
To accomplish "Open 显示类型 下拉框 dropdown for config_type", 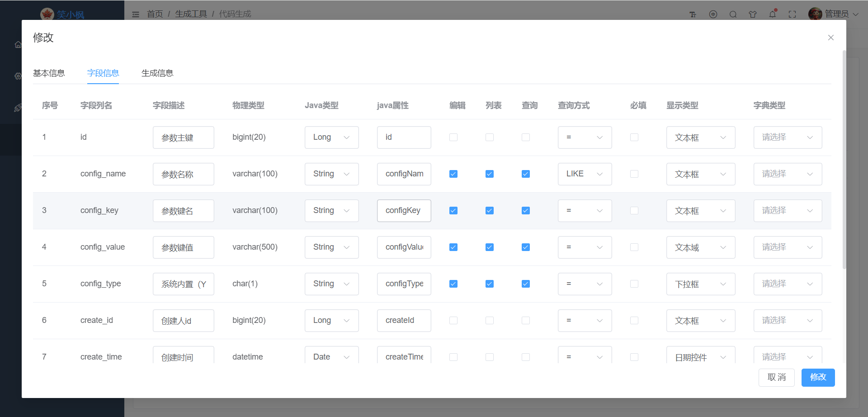I will [701, 284].
